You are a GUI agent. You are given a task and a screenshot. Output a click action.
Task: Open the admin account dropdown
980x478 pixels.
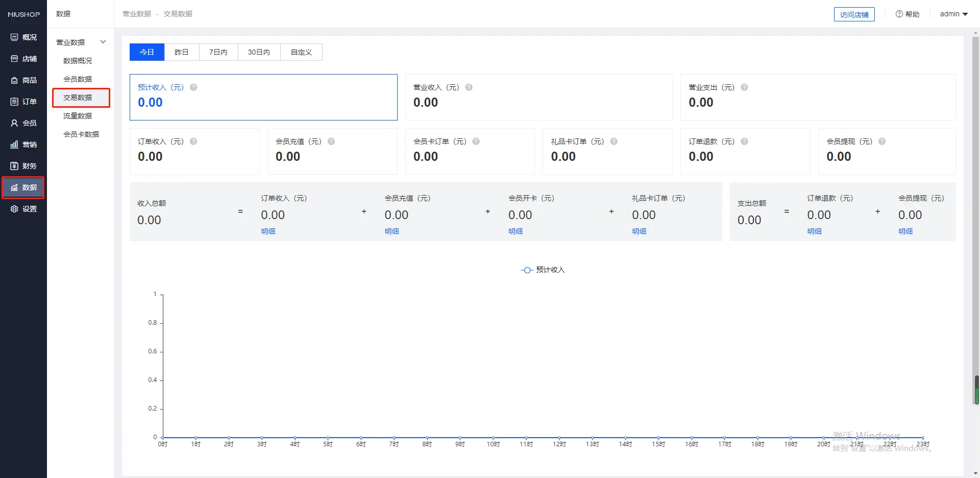(x=953, y=14)
